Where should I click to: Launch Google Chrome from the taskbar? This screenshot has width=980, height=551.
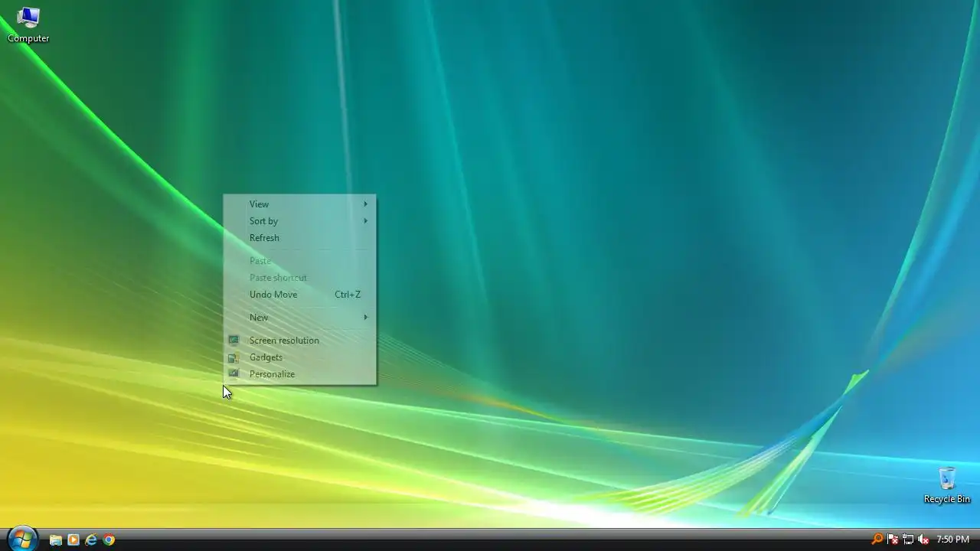(109, 540)
